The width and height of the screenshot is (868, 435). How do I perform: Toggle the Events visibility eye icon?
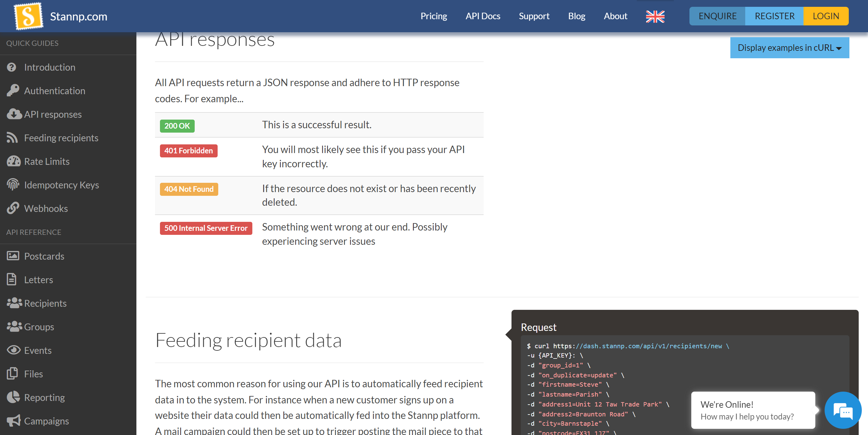(x=13, y=350)
